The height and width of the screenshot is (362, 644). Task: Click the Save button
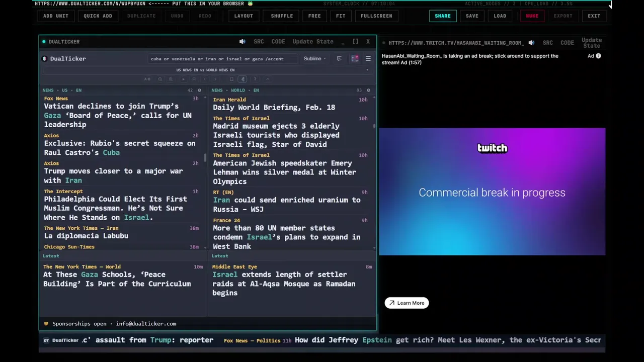click(x=472, y=16)
